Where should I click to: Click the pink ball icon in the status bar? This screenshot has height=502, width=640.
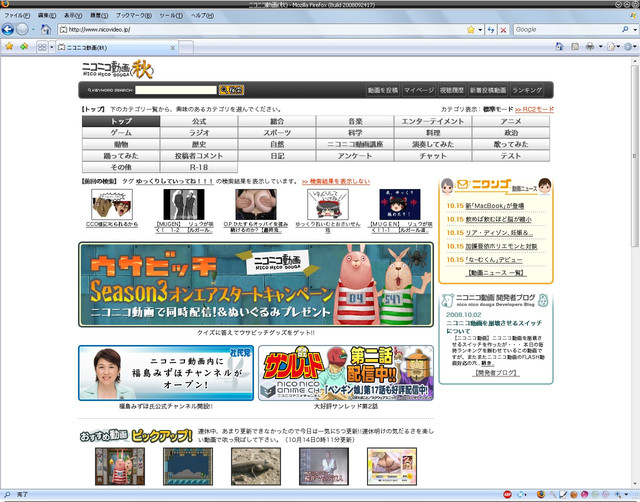[584, 495]
